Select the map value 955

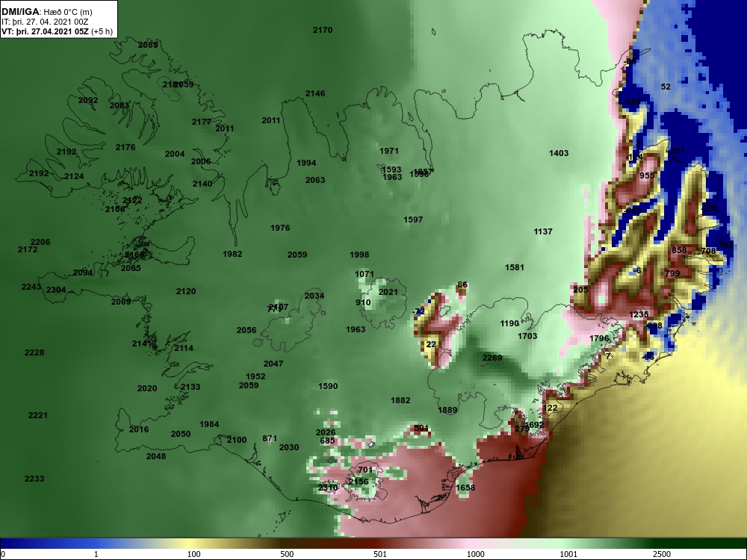click(x=647, y=175)
